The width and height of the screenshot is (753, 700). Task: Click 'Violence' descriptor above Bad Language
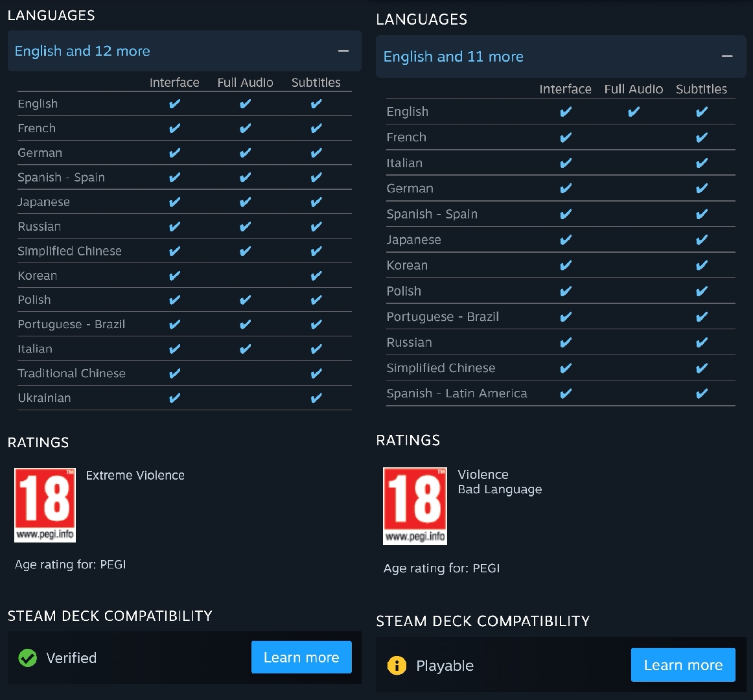[x=483, y=474]
